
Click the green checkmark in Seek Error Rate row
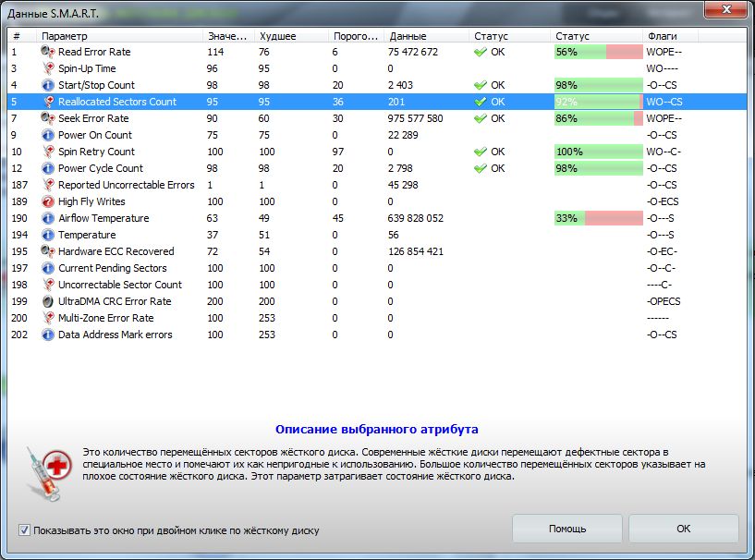(x=481, y=118)
